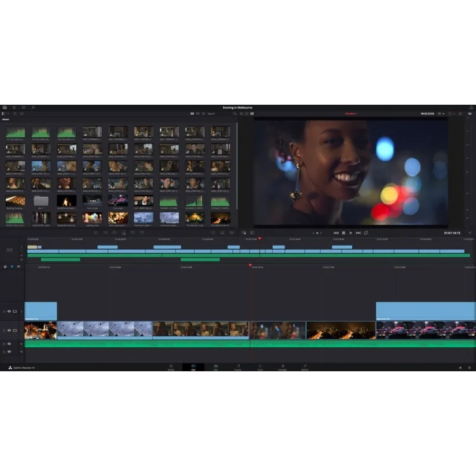Open the gray folder bin thumbnail
This screenshot has width=476, height=476.
41,201
